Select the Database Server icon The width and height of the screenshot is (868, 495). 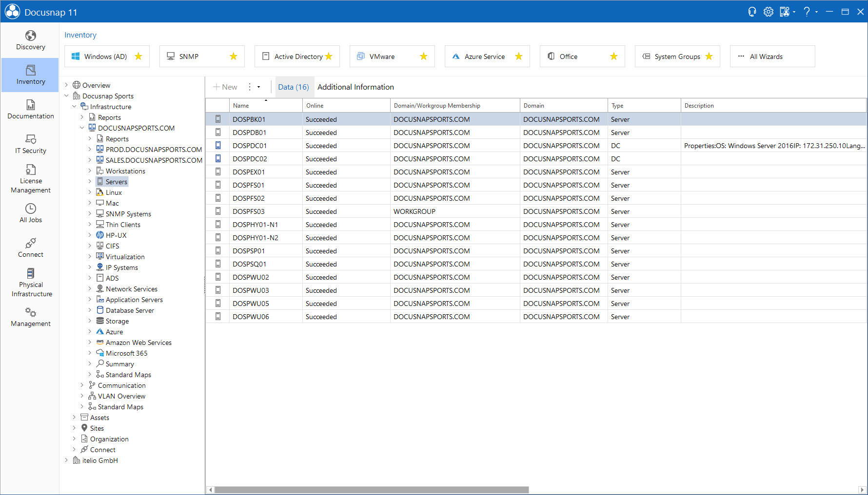(100, 310)
